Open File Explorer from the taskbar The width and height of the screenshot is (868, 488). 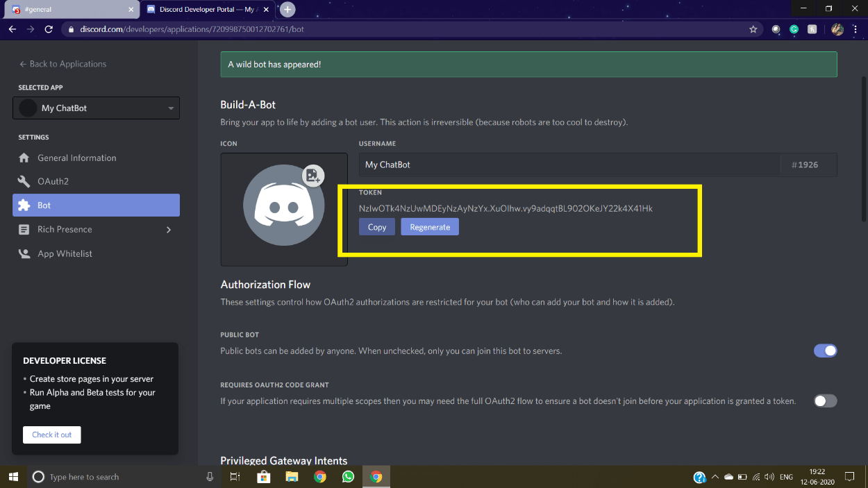click(x=292, y=477)
